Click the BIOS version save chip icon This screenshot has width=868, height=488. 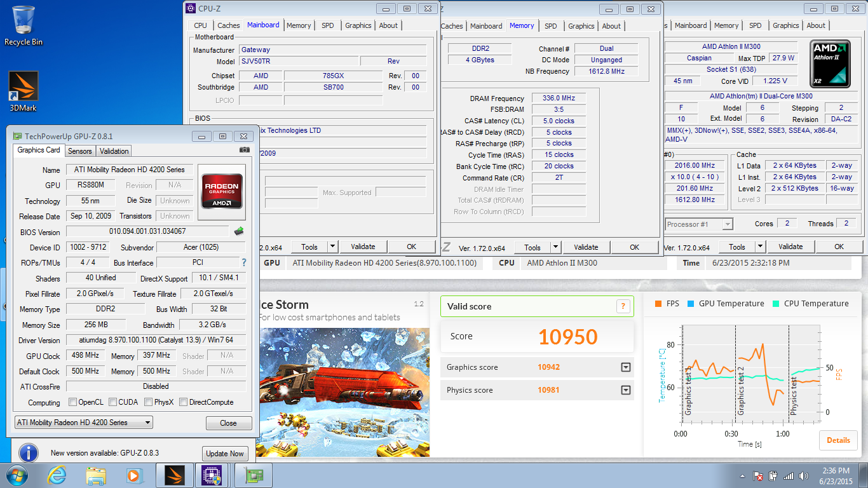coord(239,231)
